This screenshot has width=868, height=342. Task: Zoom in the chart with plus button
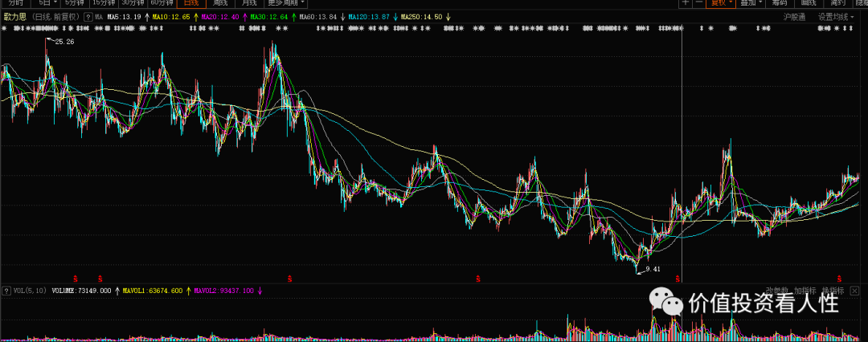(x=686, y=2)
